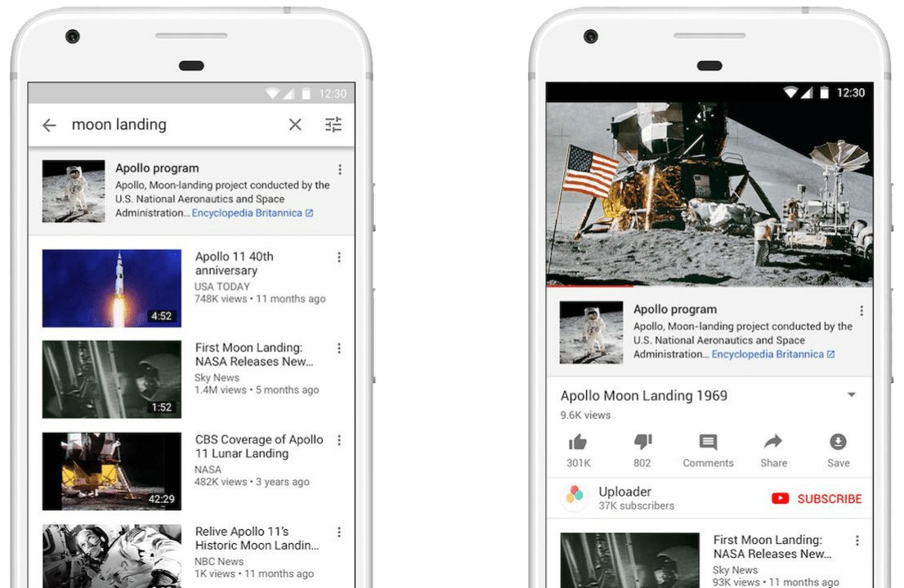904x588 pixels.
Task: Click the NASA channel name
Action: coord(208,470)
